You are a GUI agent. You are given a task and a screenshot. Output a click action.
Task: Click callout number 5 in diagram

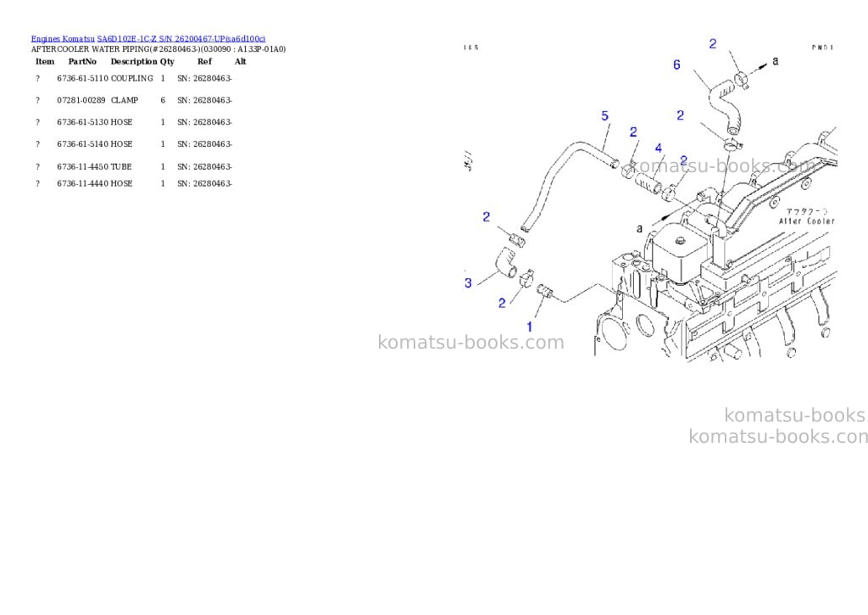tap(604, 116)
